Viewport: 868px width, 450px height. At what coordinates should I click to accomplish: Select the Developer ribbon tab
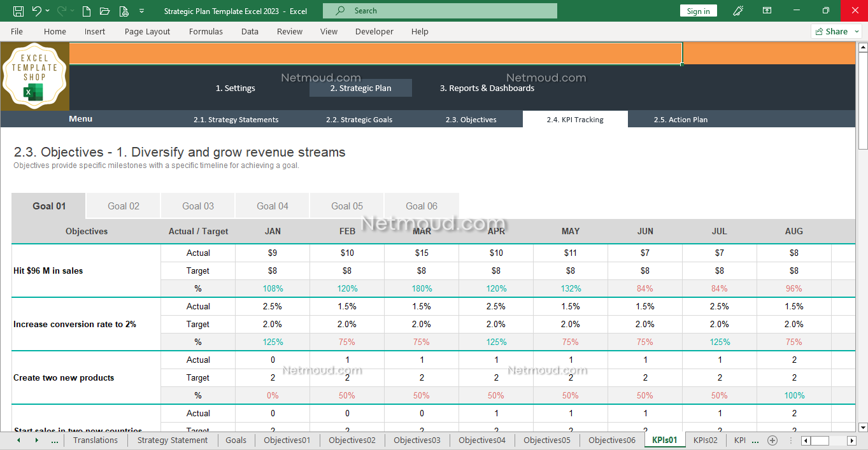pyautogui.click(x=374, y=32)
